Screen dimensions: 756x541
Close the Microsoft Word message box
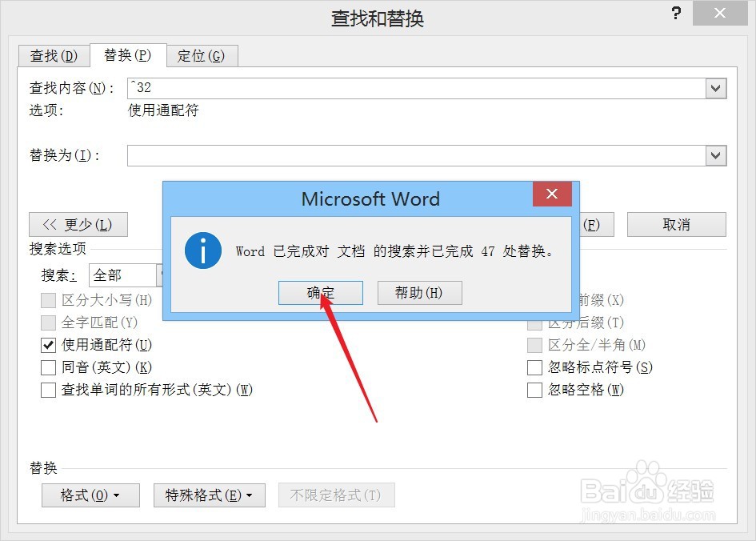[x=552, y=194]
